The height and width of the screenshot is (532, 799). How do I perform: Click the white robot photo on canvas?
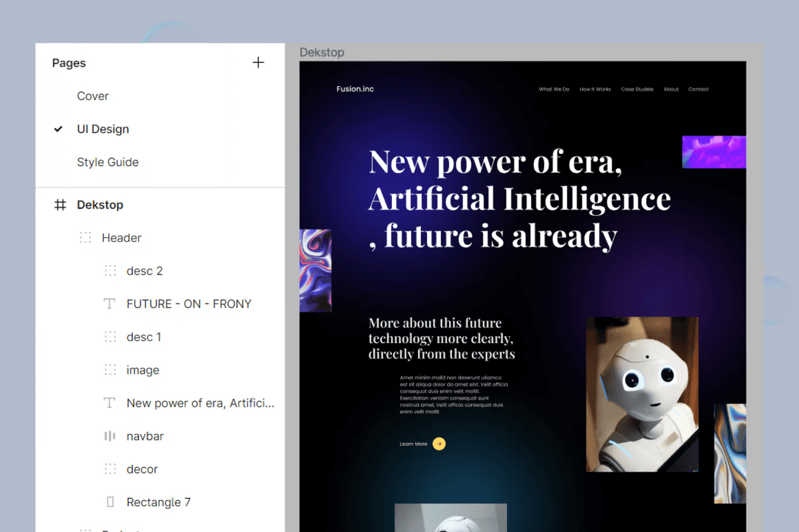click(642, 394)
